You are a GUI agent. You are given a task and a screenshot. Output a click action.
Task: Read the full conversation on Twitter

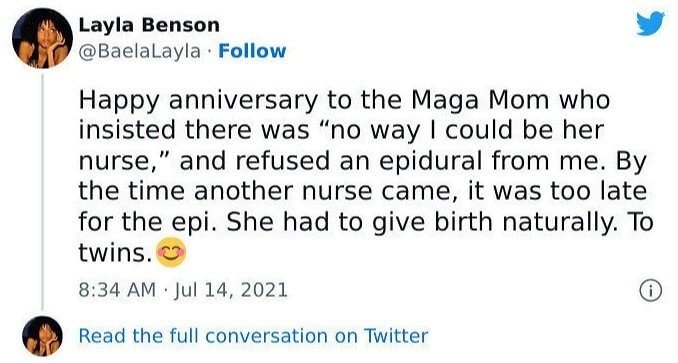pyautogui.click(x=253, y=336)
